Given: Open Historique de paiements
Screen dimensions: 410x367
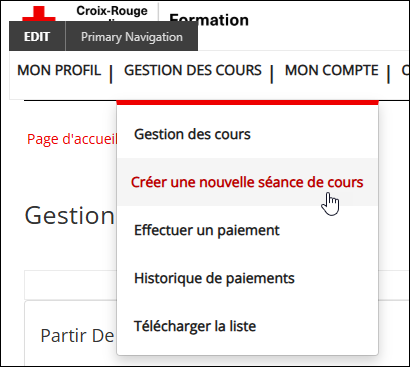Looking at the screenshot, I should (x=247, y=278).
